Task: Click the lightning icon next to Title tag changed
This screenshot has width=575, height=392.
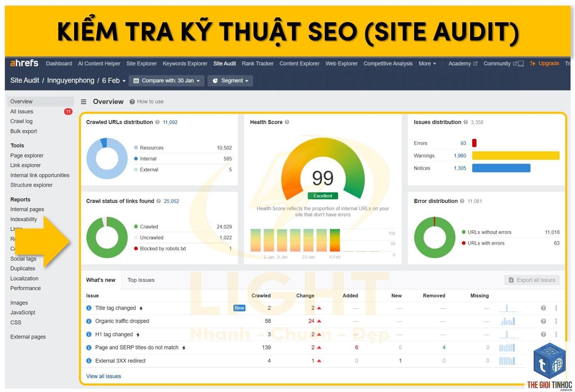Action: [141, 309]
